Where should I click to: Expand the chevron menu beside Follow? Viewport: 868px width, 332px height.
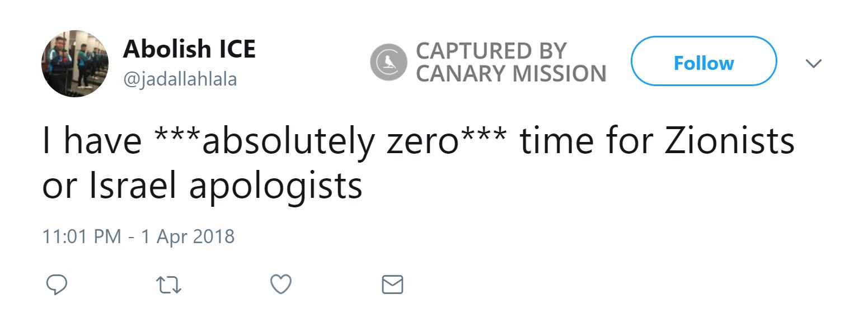point(813,63)
